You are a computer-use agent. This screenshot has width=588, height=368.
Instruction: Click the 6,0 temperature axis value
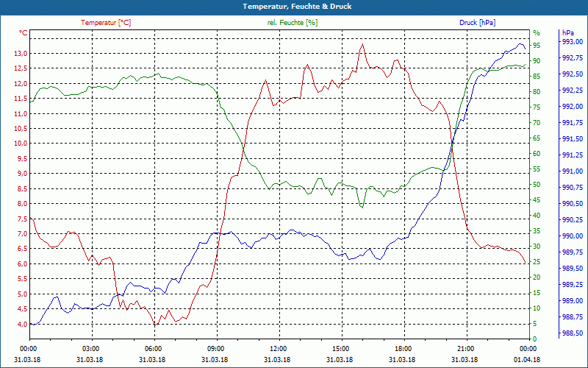coord(22,263)
